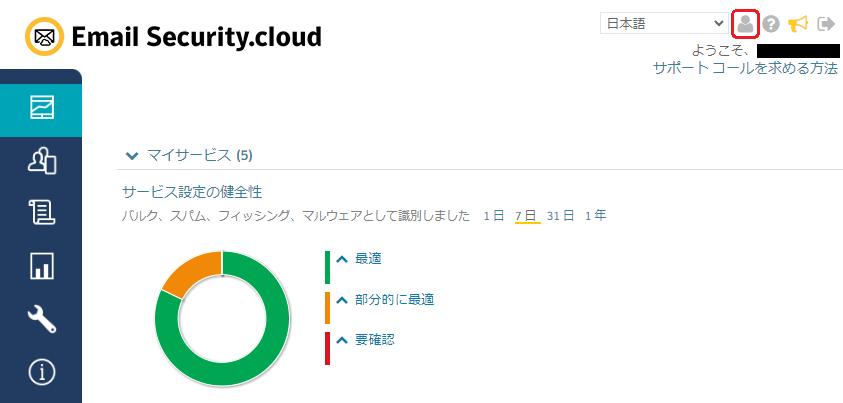The image size is (843, 403).
Task: Open the announcements megaphone icon
Action: (798, 24)
